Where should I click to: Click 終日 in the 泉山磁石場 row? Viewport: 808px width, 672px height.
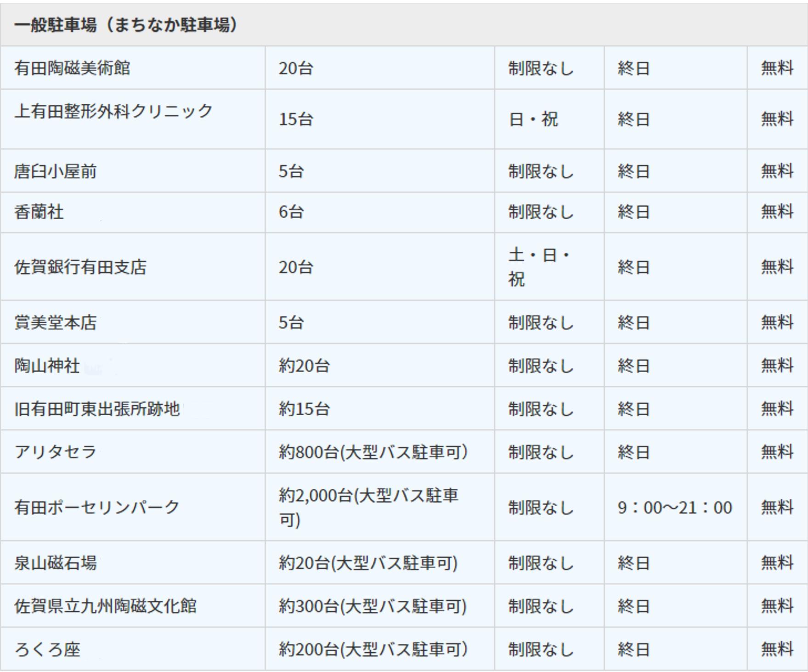point(634,563)
